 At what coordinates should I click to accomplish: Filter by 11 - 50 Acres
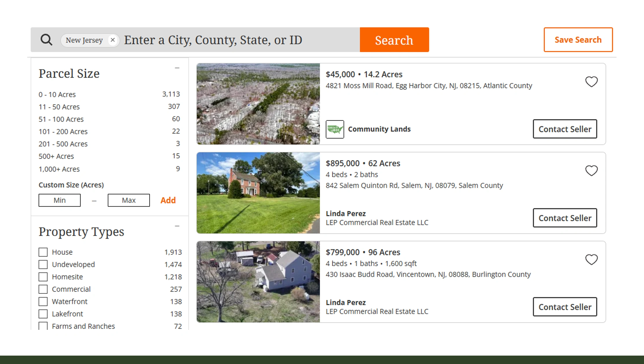pos(59,107)
